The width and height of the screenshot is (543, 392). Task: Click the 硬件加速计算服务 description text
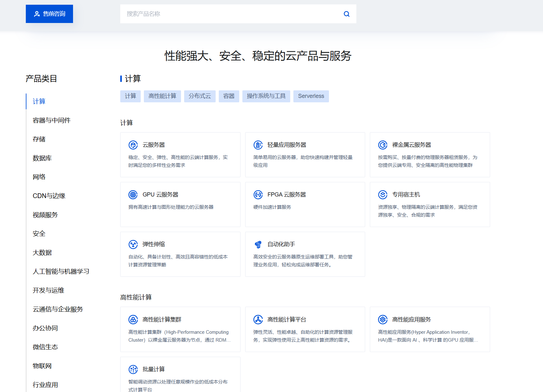click(272, 207)
